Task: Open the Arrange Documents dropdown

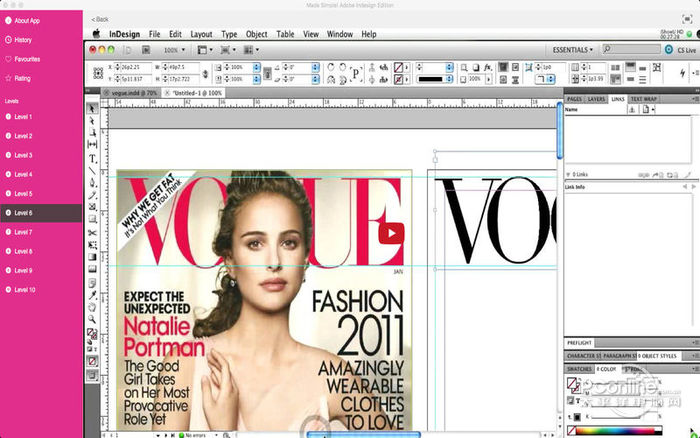Action: point(251,50)
